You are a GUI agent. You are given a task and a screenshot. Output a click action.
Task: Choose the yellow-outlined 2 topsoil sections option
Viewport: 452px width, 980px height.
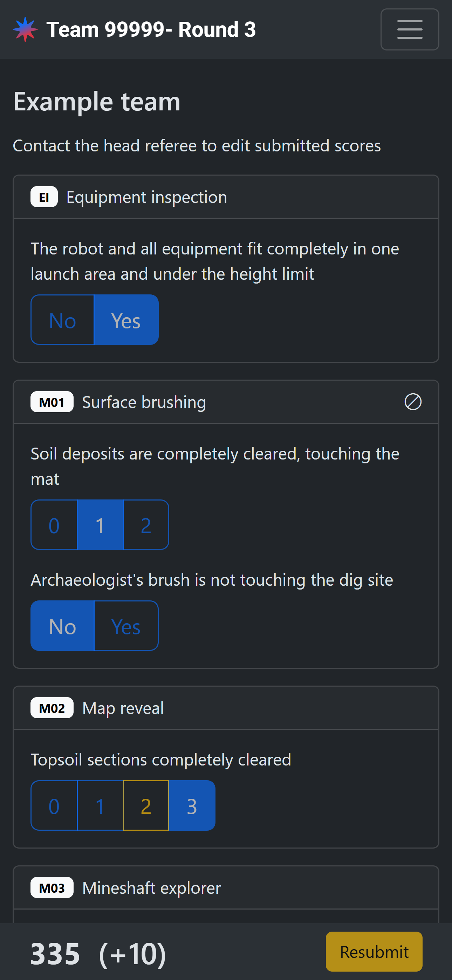pyautogui.click(x=146, y=805)
